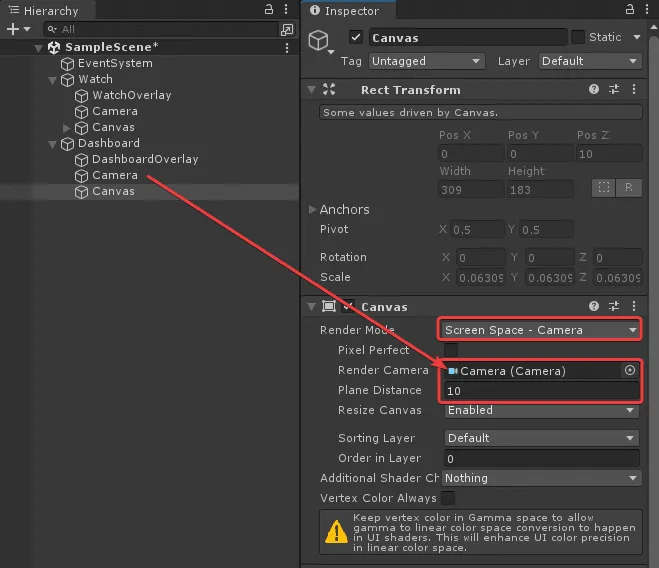Image resolution: width=659 pixels, height=568 pixels.
Task: Select the Camera under Dashboard
Action: [115, 175]
